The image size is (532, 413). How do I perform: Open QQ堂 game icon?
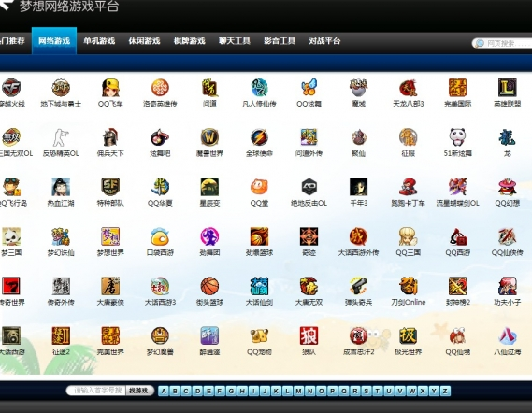pyautogui.click(x=259, y=187)
